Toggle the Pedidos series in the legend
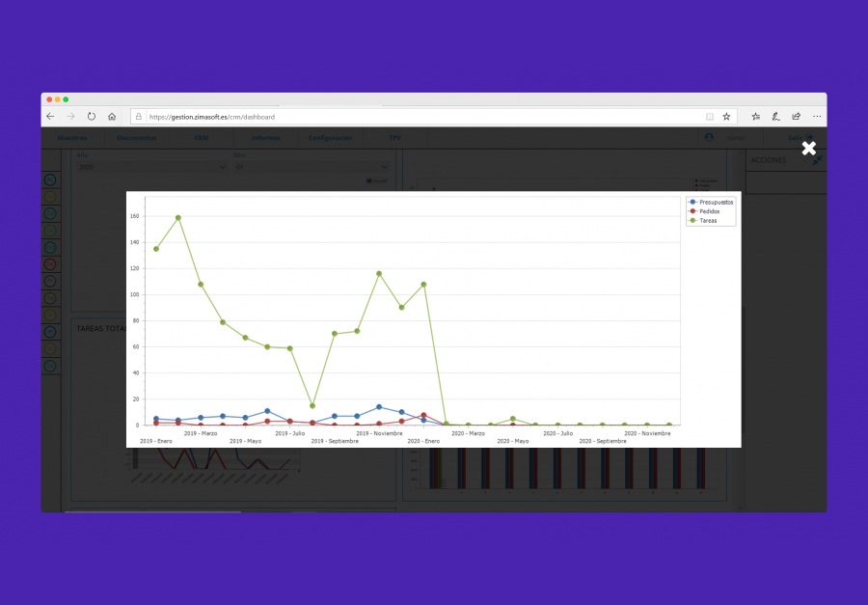This screenshot has width=868, height=605. tap(704, 211)
